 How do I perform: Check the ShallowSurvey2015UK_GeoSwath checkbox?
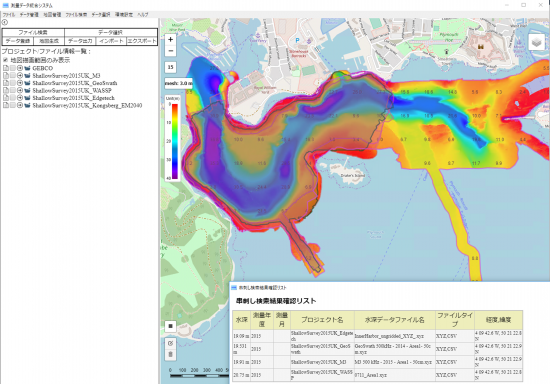tap(13, 83)
